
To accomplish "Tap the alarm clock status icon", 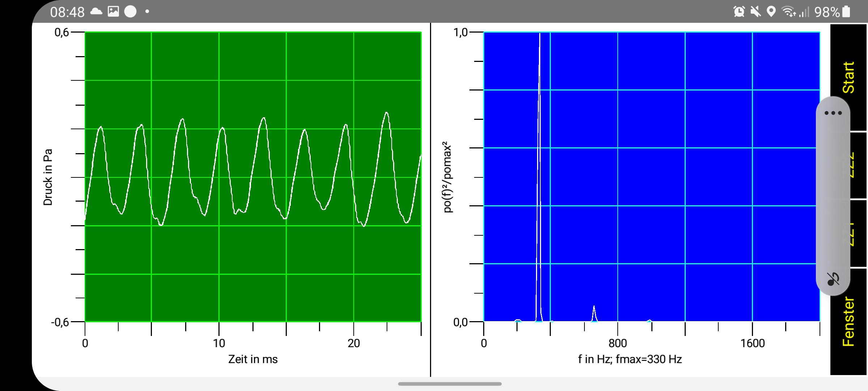I will (x=739, y=12).
